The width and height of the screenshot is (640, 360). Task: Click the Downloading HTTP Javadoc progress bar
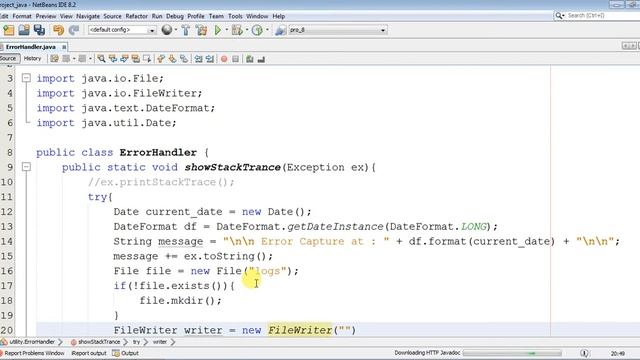pos(513,353)
